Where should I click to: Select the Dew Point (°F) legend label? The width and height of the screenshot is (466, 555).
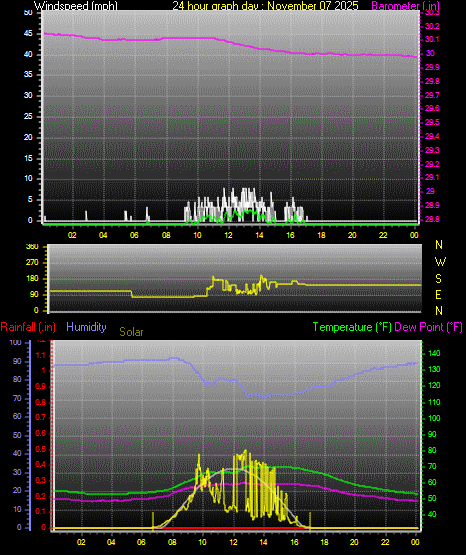click(428, 327)
